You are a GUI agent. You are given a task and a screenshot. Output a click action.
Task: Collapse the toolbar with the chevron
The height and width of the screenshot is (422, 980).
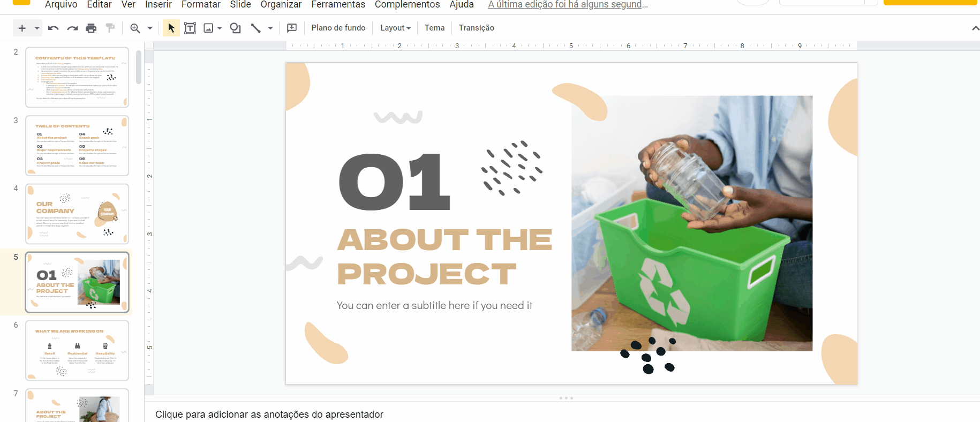[975, 28]
